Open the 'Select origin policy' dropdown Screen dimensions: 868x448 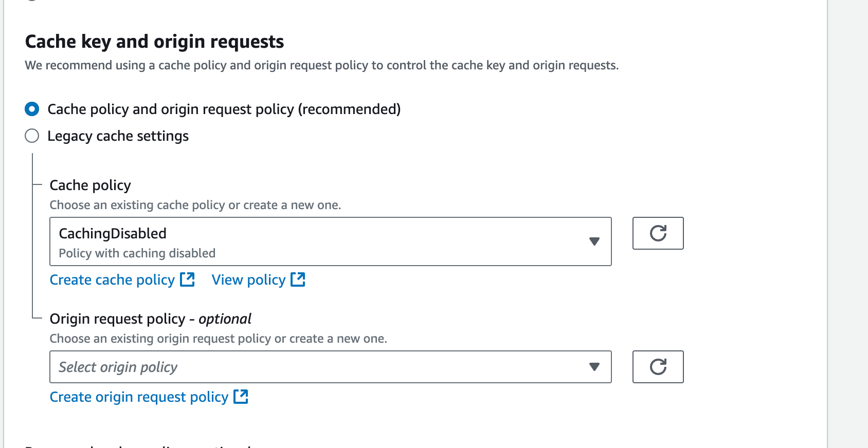(319, 367)
